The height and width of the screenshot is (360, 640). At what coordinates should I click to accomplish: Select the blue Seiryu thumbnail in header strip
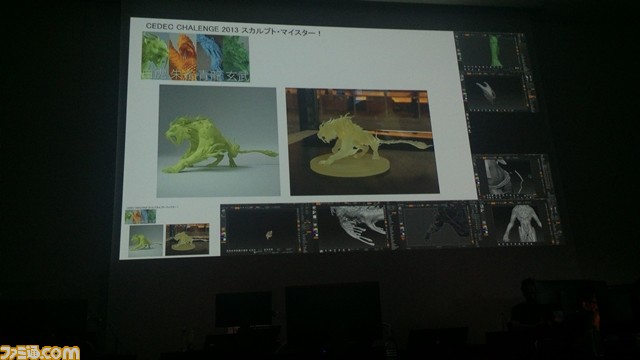[209, 58]
